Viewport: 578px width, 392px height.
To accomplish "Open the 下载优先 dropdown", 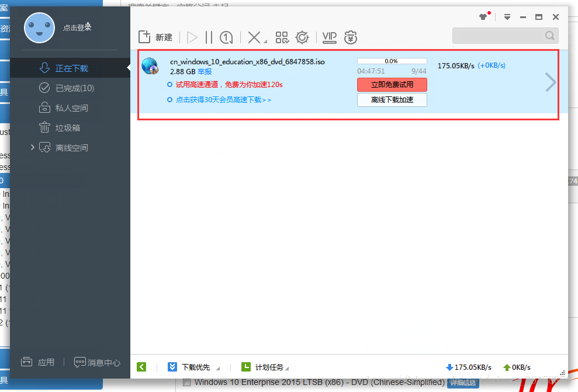I will coord(218,369).
